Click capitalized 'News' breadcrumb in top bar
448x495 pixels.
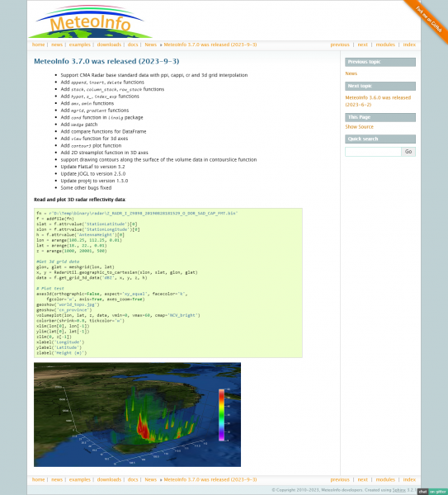coord(151,45)
